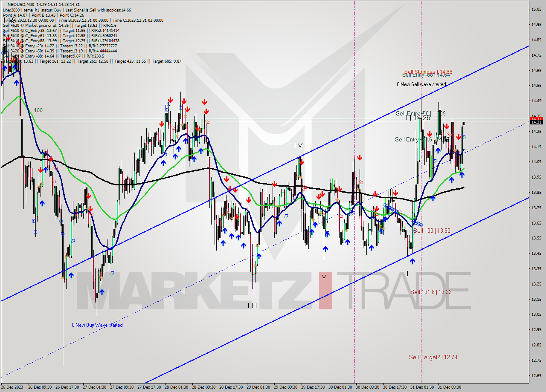
Task: Click the 14.05 price axis label
Action: 536,162
